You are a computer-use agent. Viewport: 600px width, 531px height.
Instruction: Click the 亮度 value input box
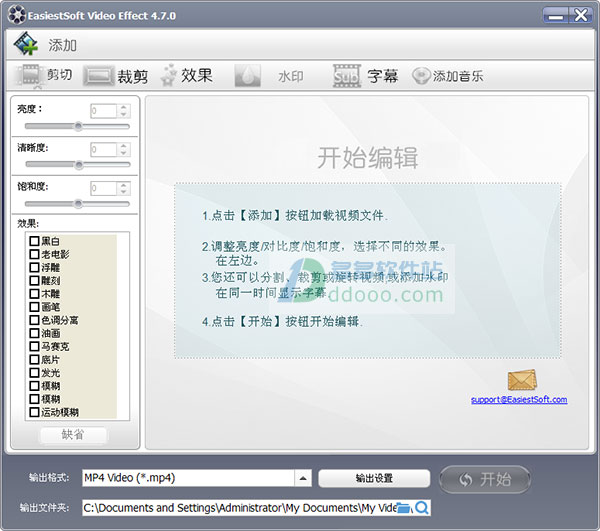pos(103,111)
